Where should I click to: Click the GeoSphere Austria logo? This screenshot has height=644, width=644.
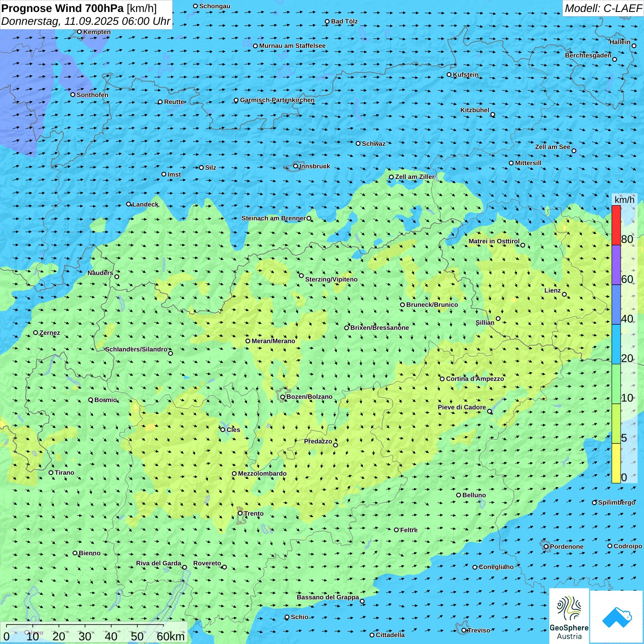(569, 615)
